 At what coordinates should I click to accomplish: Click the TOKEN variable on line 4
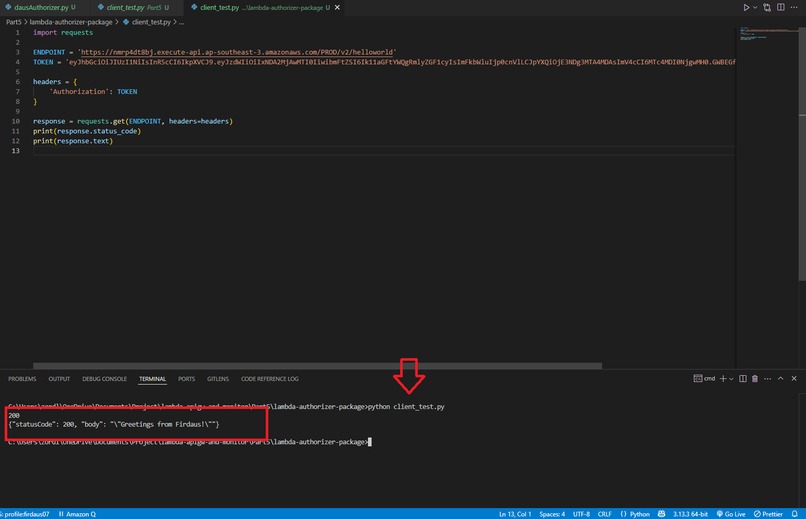tap(43, 62)
